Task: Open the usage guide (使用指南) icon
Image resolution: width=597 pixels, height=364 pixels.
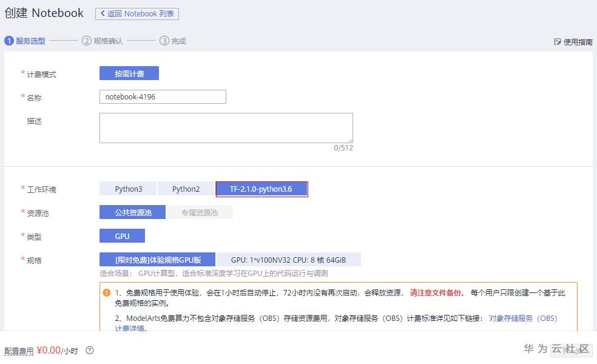Action: coord(558,42)
